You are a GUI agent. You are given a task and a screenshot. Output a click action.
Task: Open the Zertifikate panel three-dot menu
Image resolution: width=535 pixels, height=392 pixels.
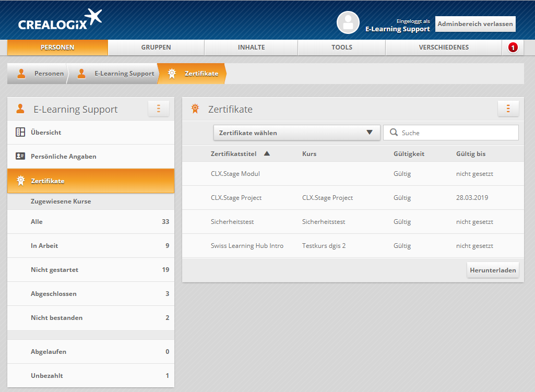click(508, 109)
